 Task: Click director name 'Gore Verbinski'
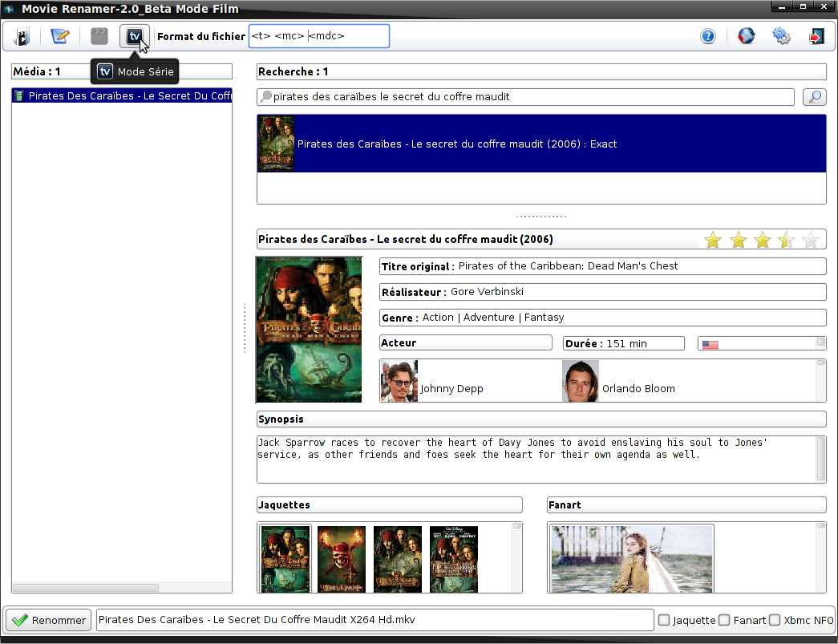pyautogui.click(x=487, y=292)
